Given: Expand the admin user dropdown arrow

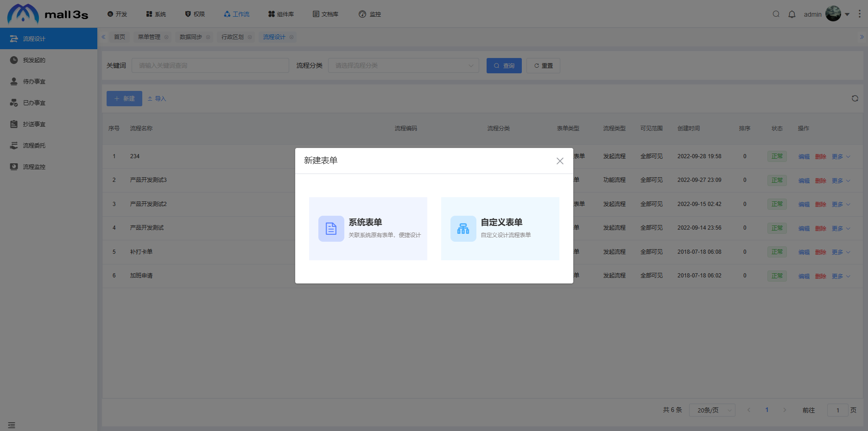Looking at the screenshot, I should pos(847,14).
